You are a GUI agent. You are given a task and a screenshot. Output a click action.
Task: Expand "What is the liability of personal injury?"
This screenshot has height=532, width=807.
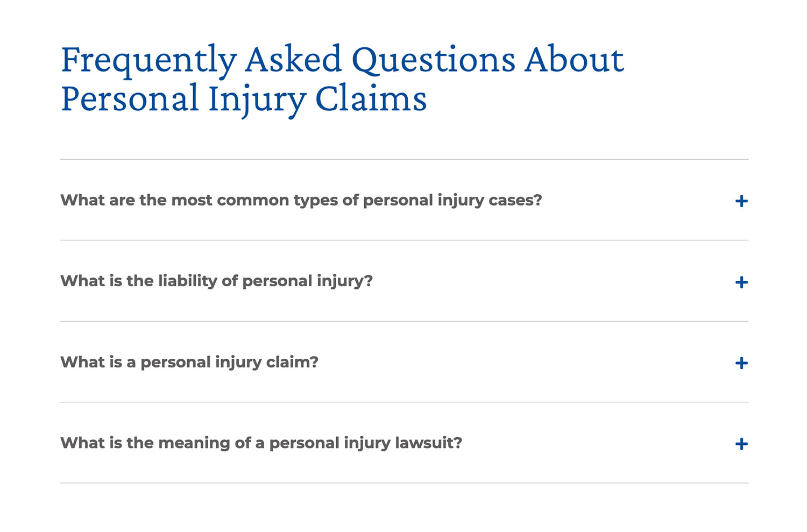coord(216,281)
